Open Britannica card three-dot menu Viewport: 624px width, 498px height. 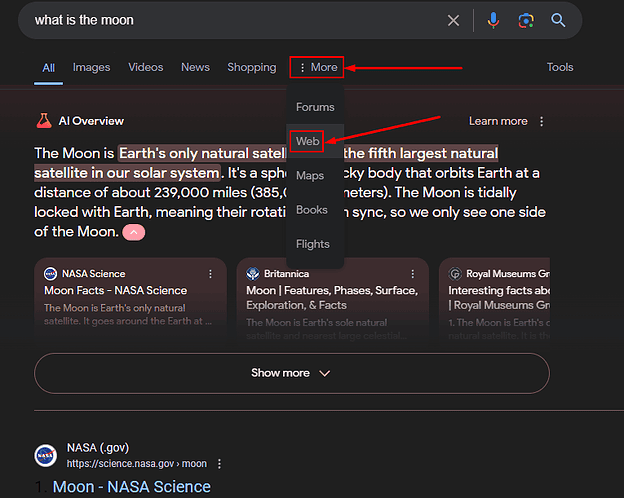413,274
